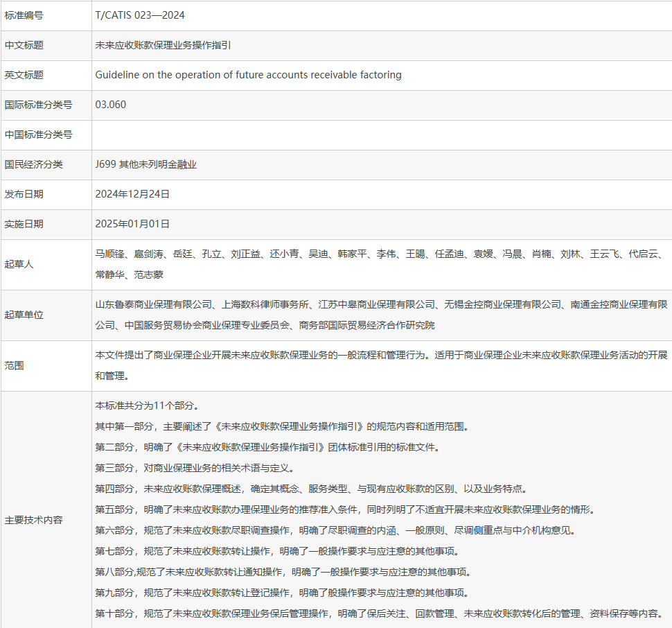The width and height of the screenshot is (672, 628).
Task: Click the 中文标题 label cell
Action: (24, 45)
